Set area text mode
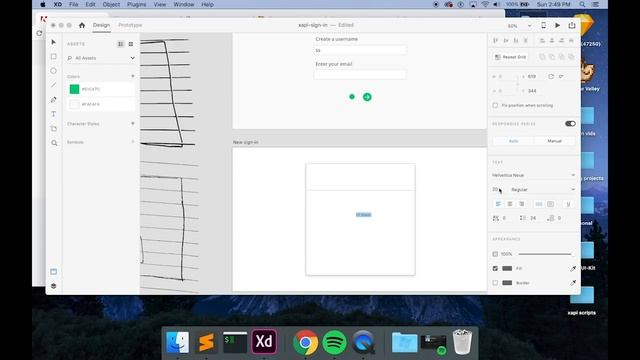The image size is (640, 360). tap(550, 204)
